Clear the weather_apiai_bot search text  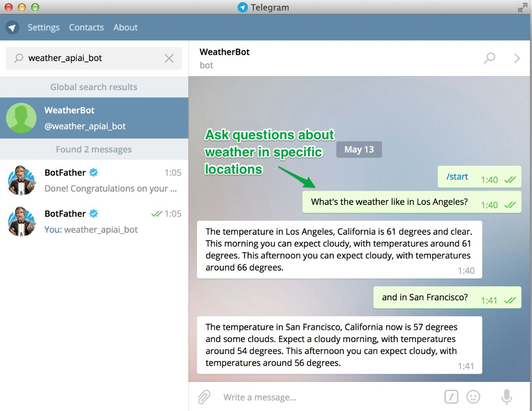coord(169,58)
